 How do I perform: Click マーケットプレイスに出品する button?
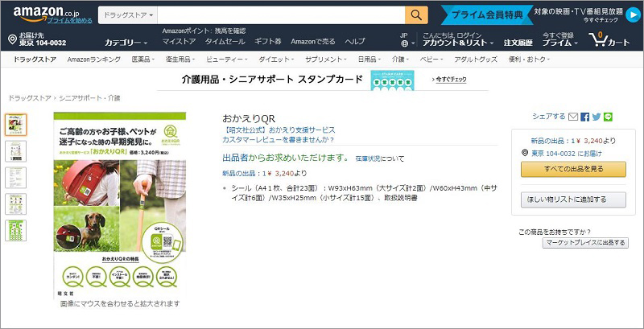click(585, 242)
